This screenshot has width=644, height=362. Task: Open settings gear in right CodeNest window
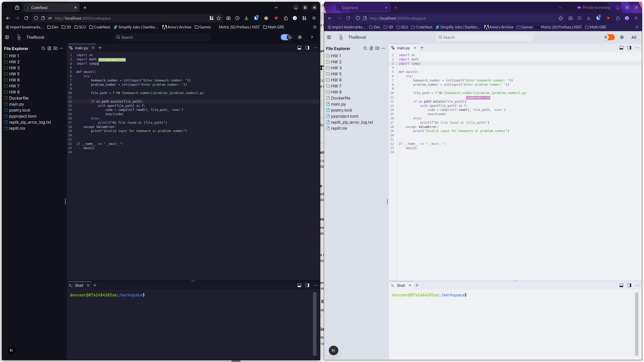point(622,37)
